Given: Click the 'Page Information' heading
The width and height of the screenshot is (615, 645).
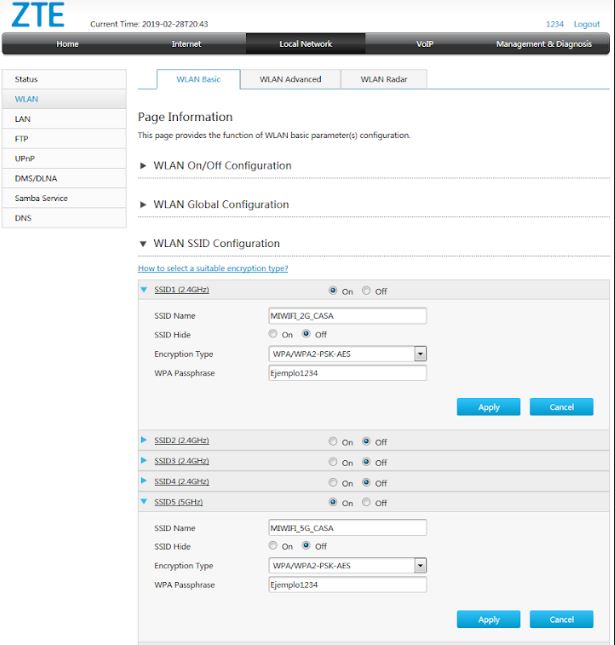Looking at the screenshot, I should (x=185, y=117).
